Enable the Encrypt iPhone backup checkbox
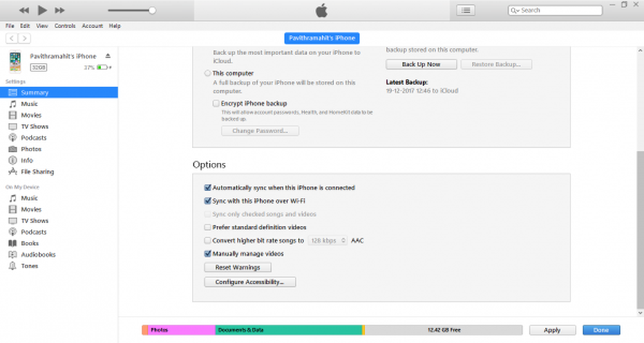Viewport: 644px width, 343px height. pos(216,103)
